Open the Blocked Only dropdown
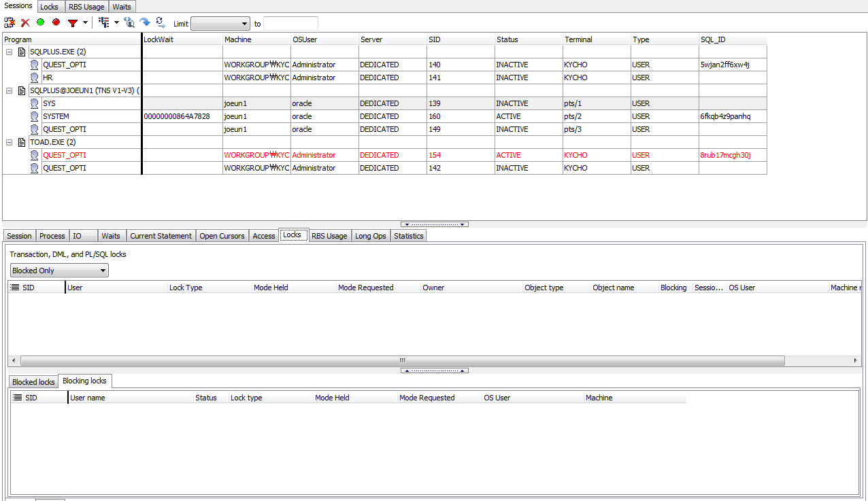This screenshot has width=868, height=501. 59,271
